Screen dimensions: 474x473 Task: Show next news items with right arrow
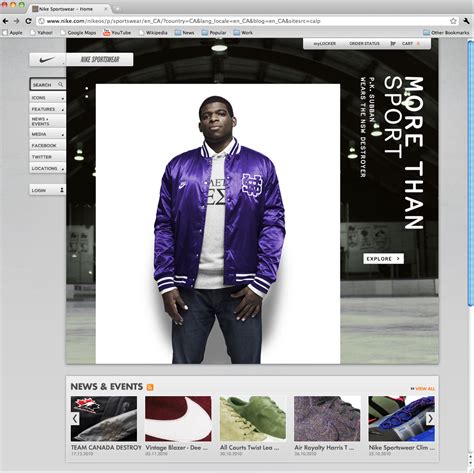430,418
